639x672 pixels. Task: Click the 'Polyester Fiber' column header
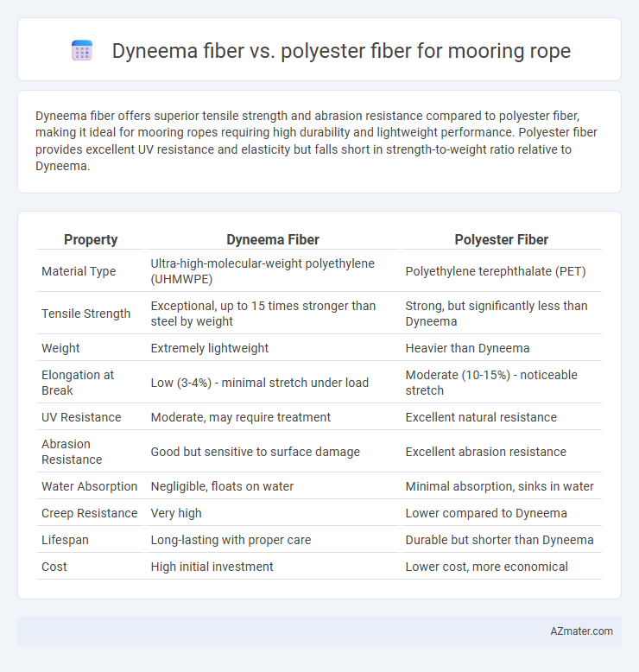point(502,239)
